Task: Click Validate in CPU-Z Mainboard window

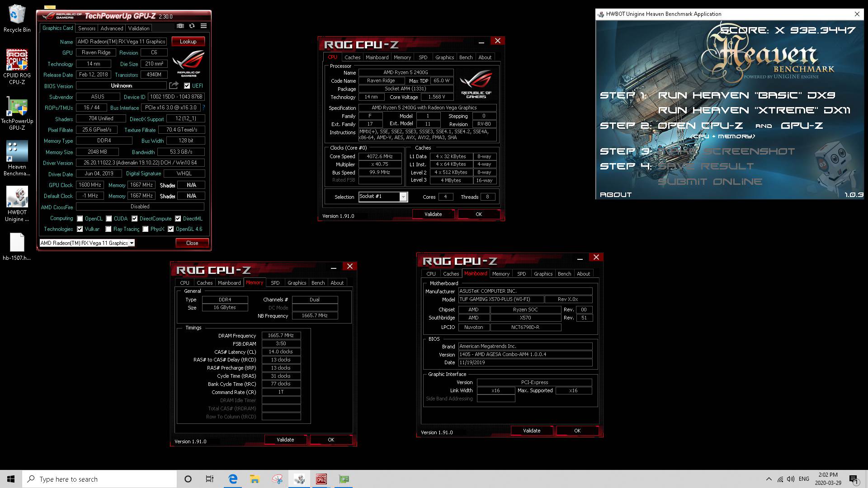Action: click(x=532, y=431)
